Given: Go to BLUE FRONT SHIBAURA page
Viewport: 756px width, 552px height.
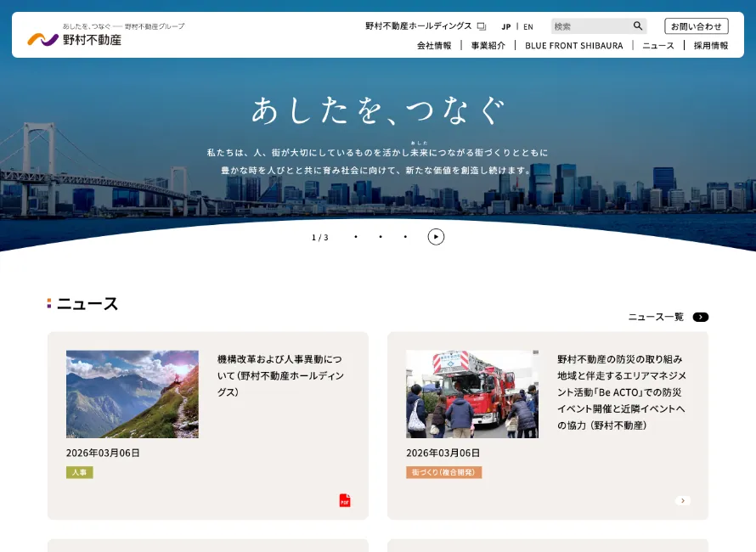Looking at the screenshot, I should 573,46.
